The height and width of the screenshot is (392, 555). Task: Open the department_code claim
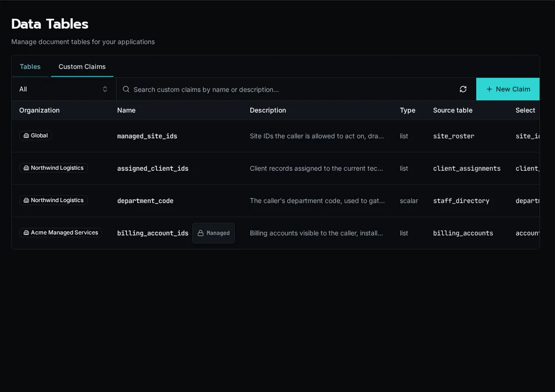pos(145,201)
